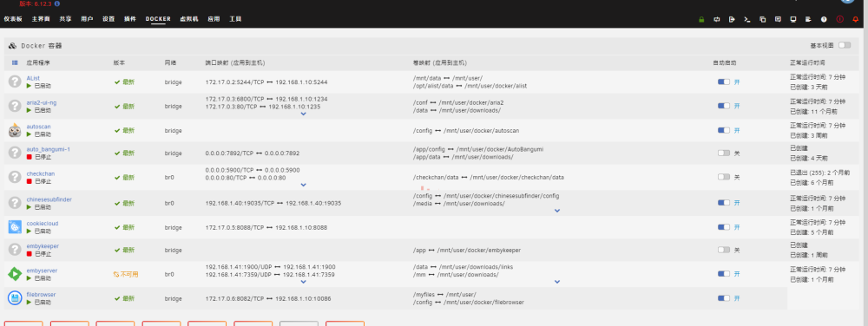Turn off autostart for filebrowser
The height and width of the screenshot is (326, 868).
point(724,298)
